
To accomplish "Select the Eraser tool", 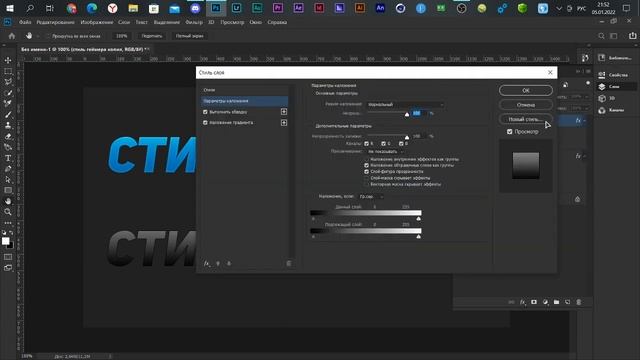I will pyautogui.click(x=8, y=136).
